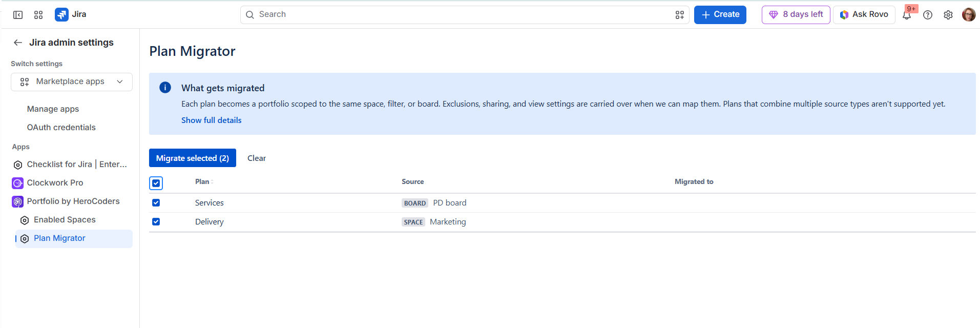
Task: Open Checklist for Jira Enterprise app
Action: click(77, 165)
